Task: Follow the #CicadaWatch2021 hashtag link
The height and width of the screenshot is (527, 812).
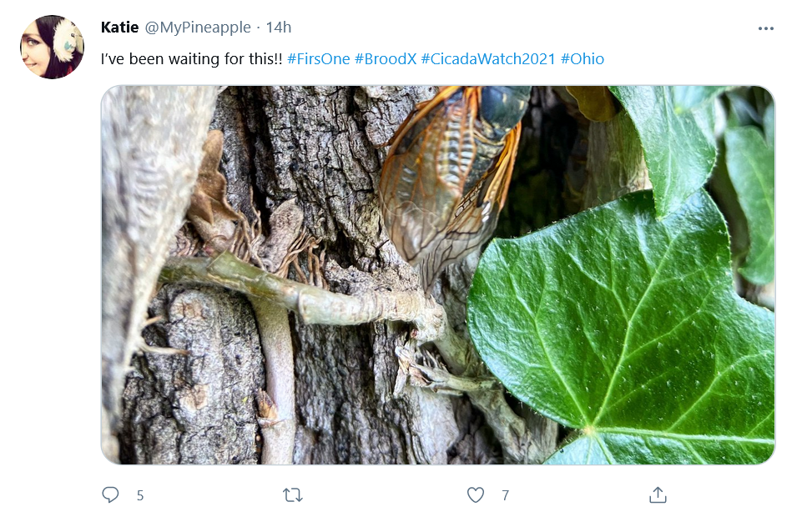Action: 488,59
